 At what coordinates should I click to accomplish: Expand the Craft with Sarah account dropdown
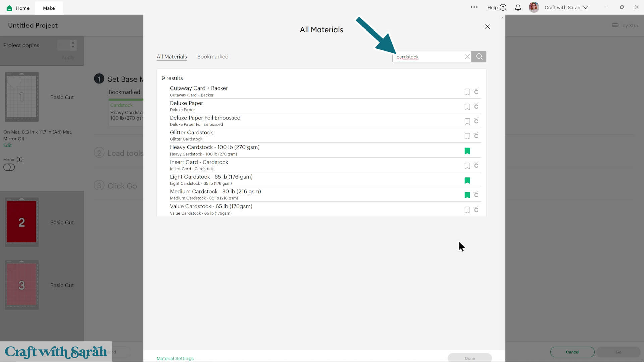[x=585, y=7]
